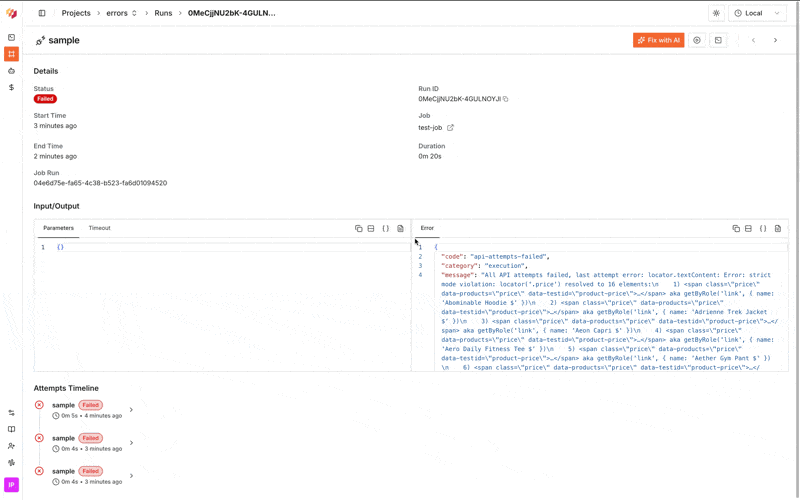Copy the Run ID value
This screenshot has height=500, width=800.
point(506,99)
